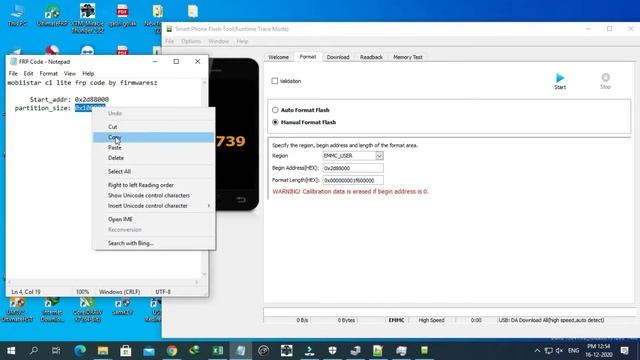Expand Insert Unicode control character submenu
This screenshot has height=360, width=640.
153,206
